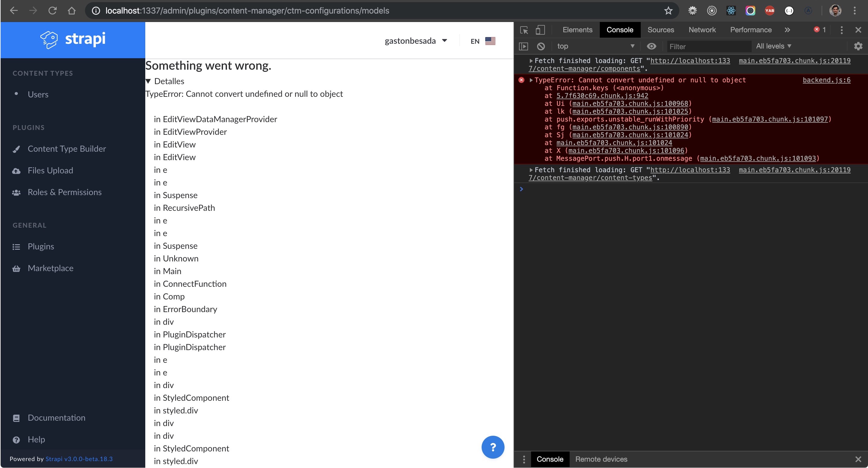Viewport: 868px width, 468px height.
Task: Open the top JavaScript context dropdown
Action: click(x=596, y=46)
